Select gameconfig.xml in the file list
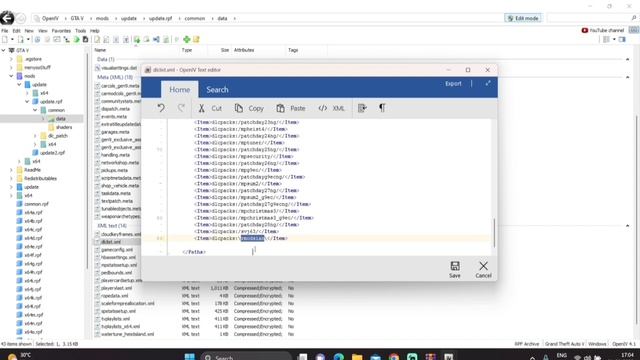The image size is (640, 360). pyautogui.click(x=116, y=249)
